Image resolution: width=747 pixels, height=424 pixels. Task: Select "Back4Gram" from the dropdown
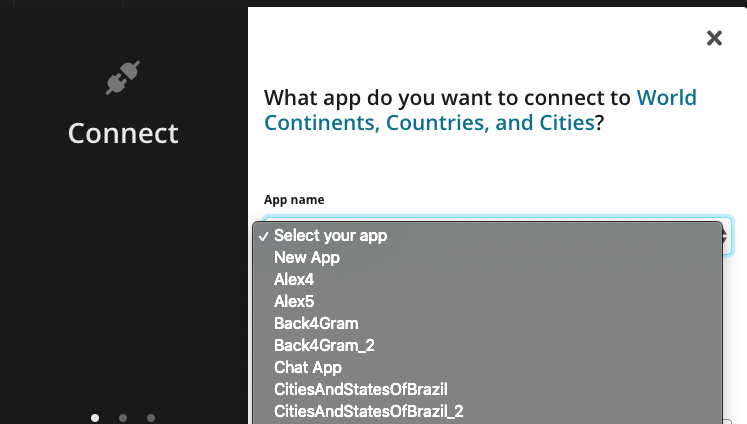coord(488,323)
